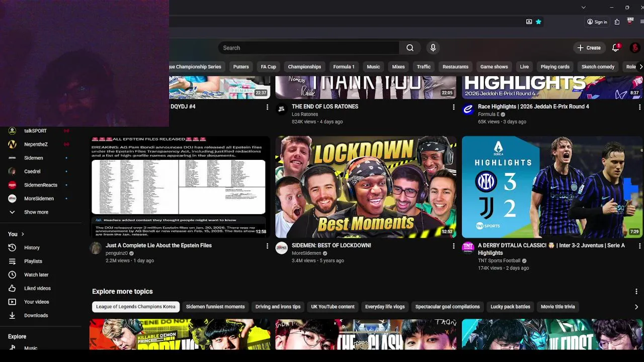Open Inter 3-2 Juventus video title

[551, 249]
